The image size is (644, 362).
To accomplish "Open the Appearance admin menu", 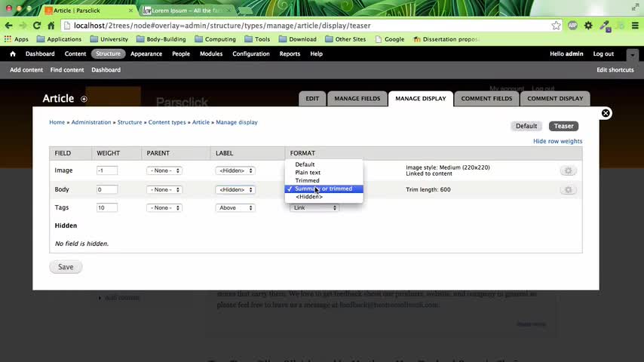I will [146, 54].
